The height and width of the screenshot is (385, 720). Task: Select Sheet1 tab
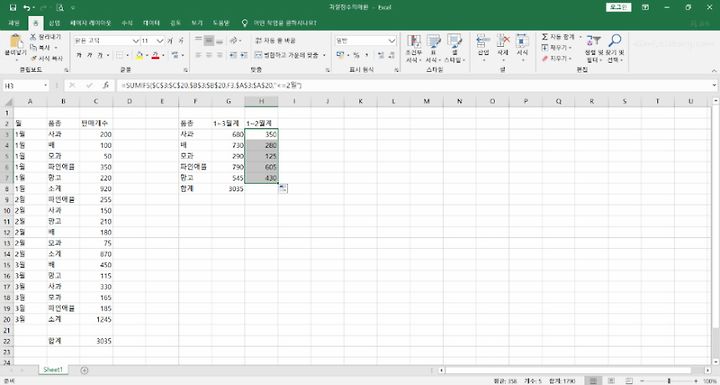coord(53,370)
